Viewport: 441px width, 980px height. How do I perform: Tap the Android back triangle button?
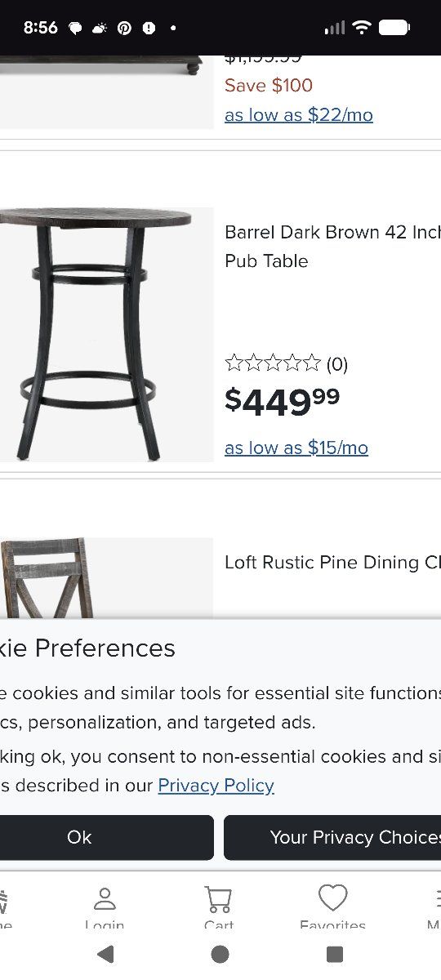[105, 954]
